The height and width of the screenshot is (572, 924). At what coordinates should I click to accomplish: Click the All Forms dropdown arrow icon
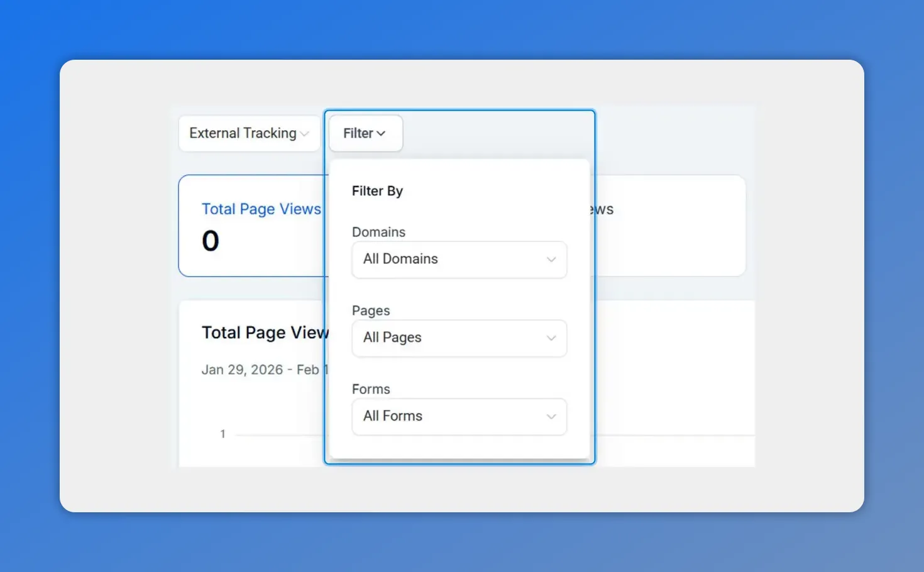click(551, 417)
